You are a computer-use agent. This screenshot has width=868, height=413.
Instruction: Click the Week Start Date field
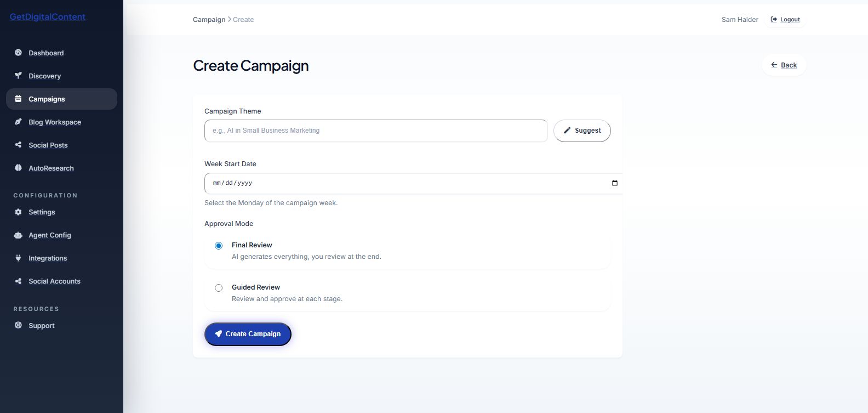point(414,183)
